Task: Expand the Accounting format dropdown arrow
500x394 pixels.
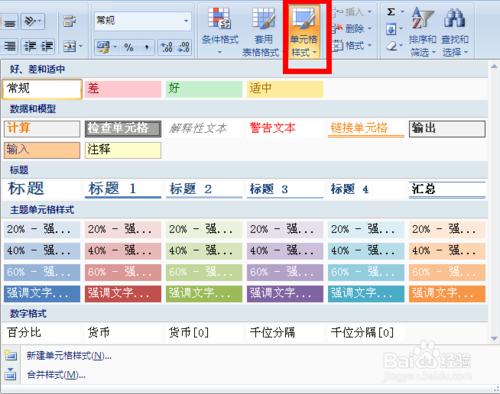Action: tap(115, 47)
